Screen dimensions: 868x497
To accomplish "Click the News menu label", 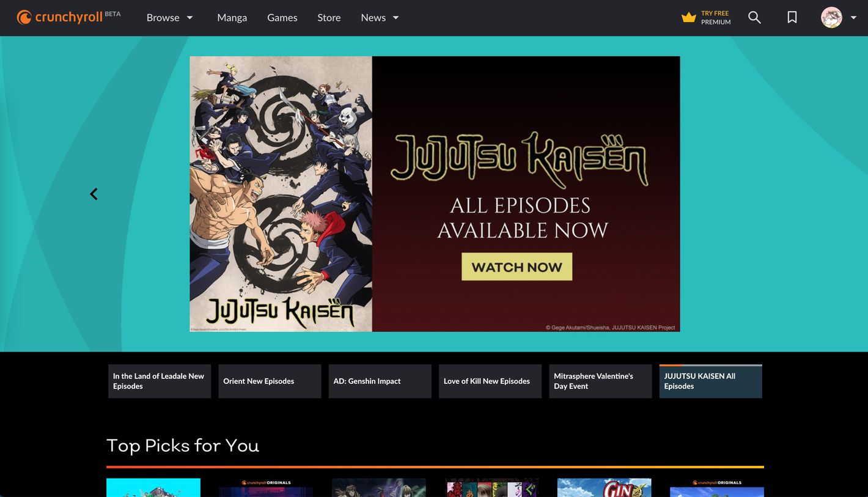I will coord(373,18).
